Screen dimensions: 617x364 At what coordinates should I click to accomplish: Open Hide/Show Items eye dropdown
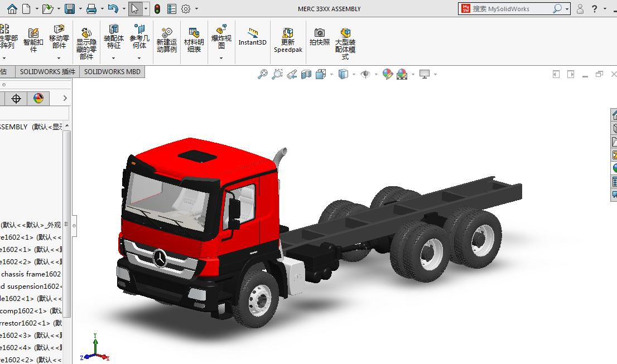point(377,74)
